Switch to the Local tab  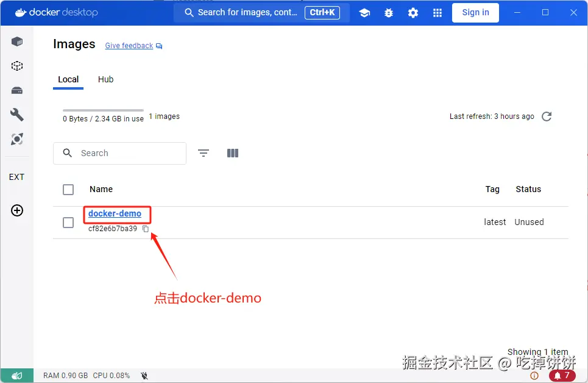[x=68, y=80]
